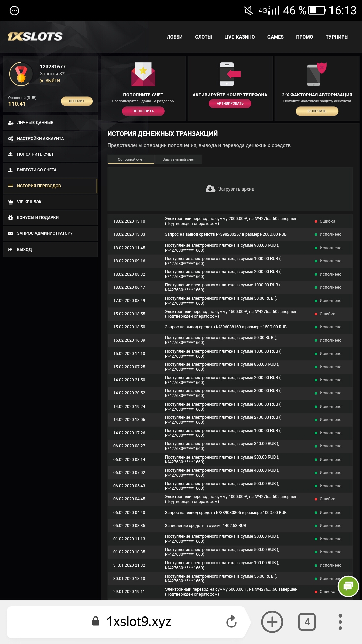This screenshot has height=644, width=362.
Task: Open a new browser tab with plus icon
Action: 272,622
